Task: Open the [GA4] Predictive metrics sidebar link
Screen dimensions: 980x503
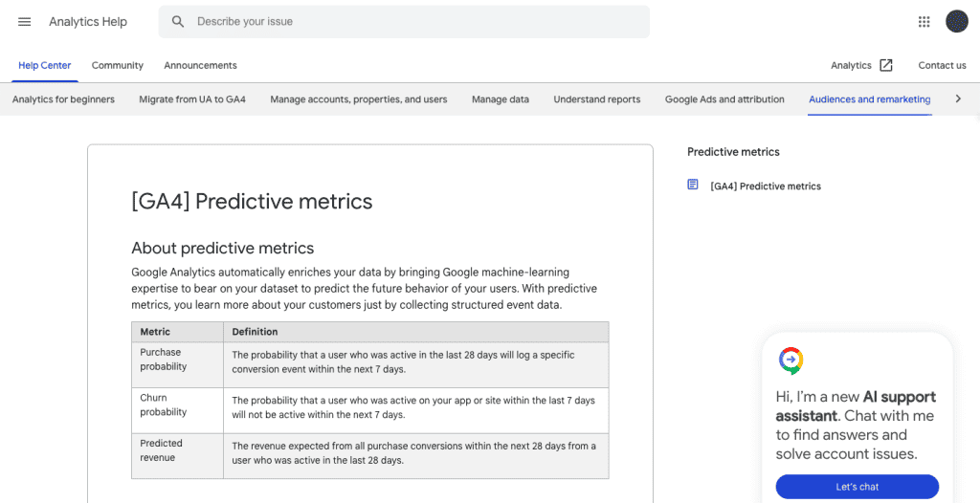Action: click(x=766, y=186)
